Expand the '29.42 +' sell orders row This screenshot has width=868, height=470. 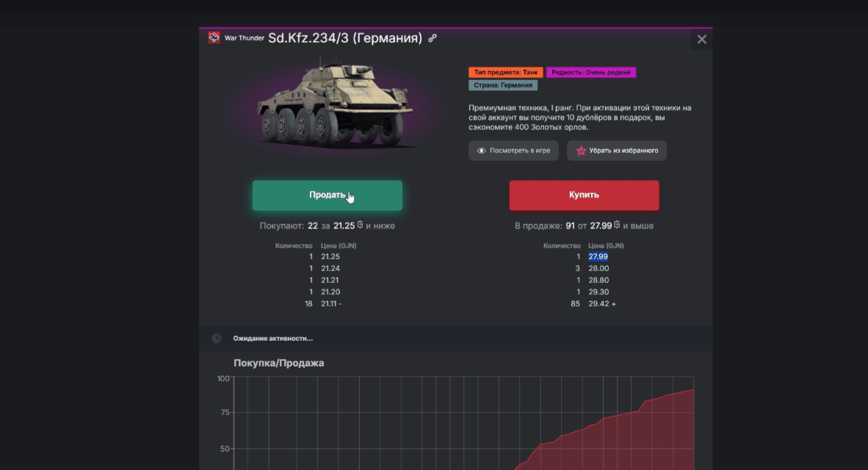tap(593, 303)
